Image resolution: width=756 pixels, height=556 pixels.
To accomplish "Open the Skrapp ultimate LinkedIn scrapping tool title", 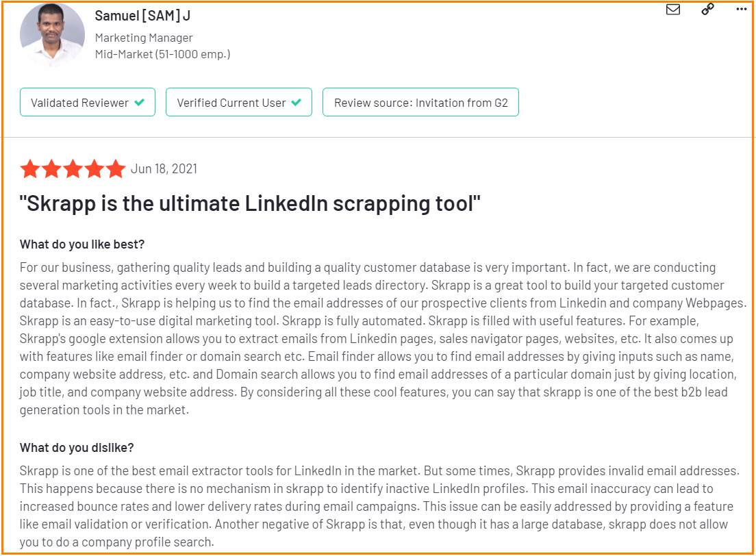I will [250, 203].
